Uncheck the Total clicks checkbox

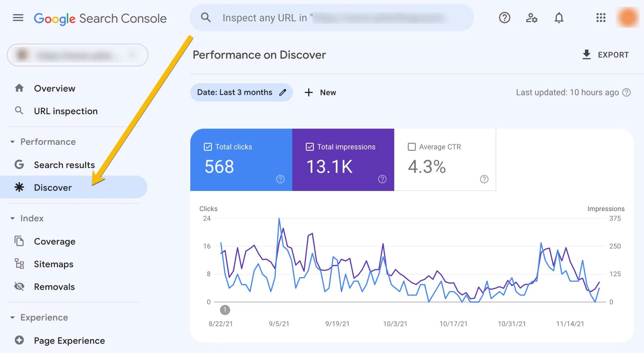[x=208, y=147]
